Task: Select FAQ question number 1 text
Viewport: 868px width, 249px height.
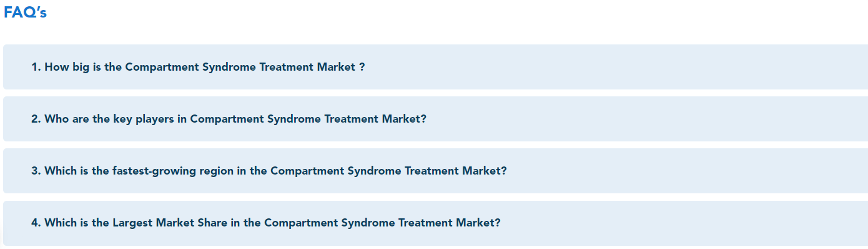Action: coord(198,67)
